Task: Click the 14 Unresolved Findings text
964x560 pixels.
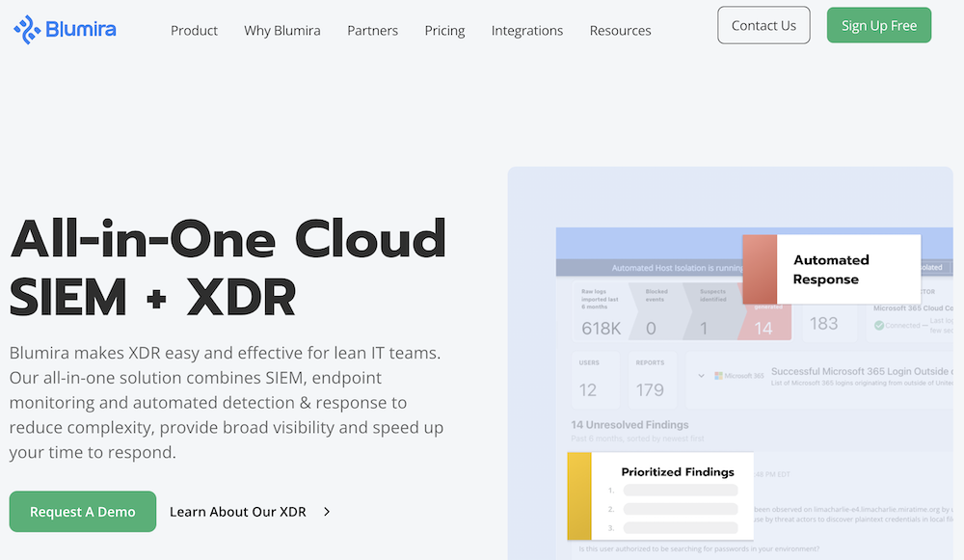Action: point(629,425)
